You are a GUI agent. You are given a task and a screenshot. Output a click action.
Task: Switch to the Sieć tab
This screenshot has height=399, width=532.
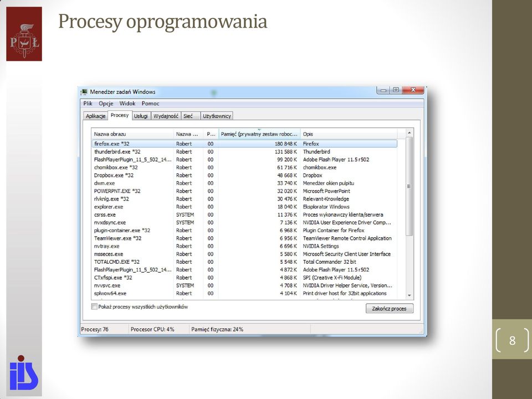point(191,116)
